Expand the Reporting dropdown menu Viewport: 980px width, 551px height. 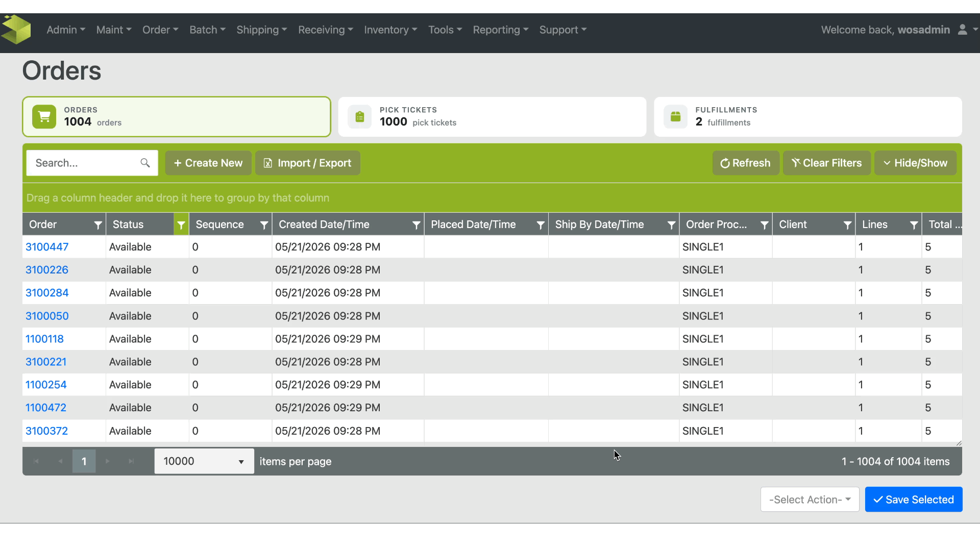point(501,30)
